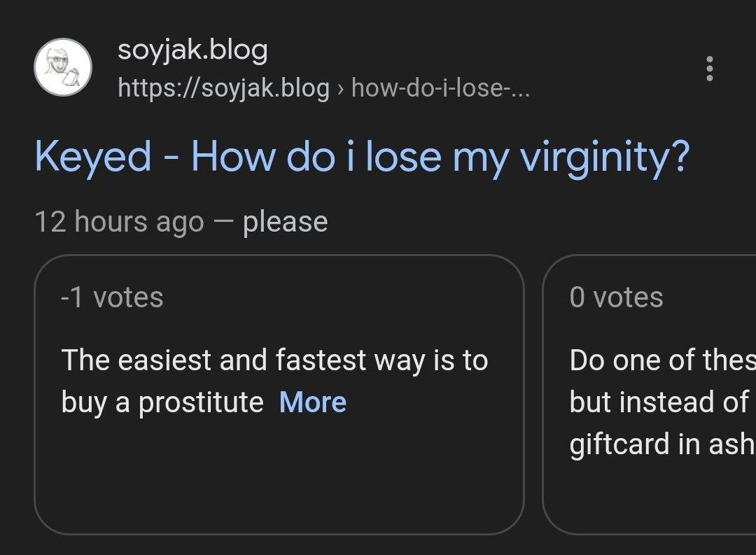Click the breadcrumb chevron separator in URL

click(340, 89)
